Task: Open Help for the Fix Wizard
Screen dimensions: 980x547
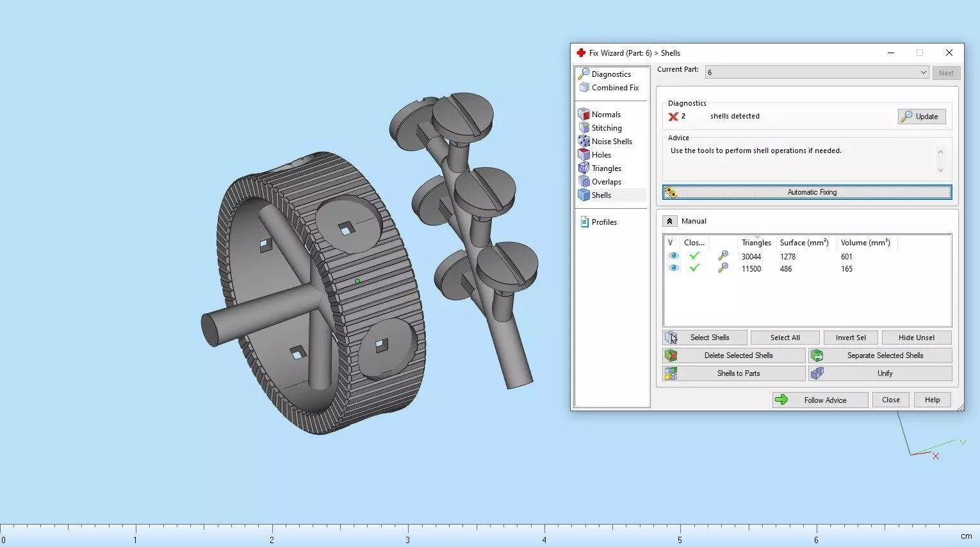Action: pos(933,400)
